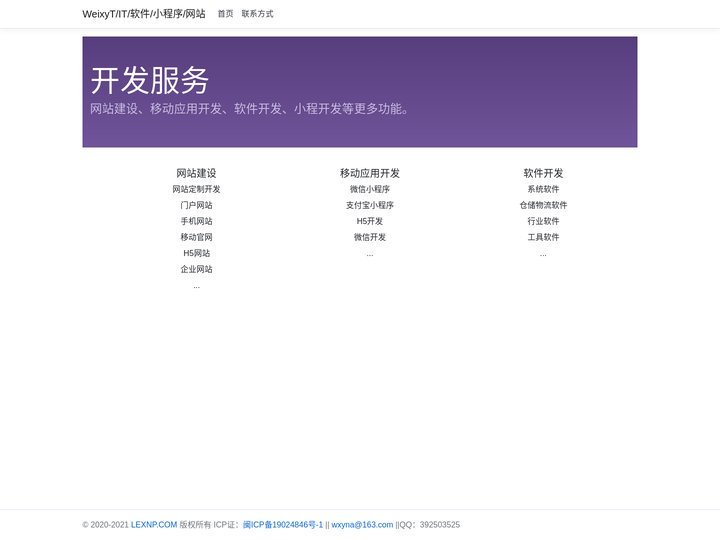
Task: Click the 网站定制开发 item
Action: 196,189
